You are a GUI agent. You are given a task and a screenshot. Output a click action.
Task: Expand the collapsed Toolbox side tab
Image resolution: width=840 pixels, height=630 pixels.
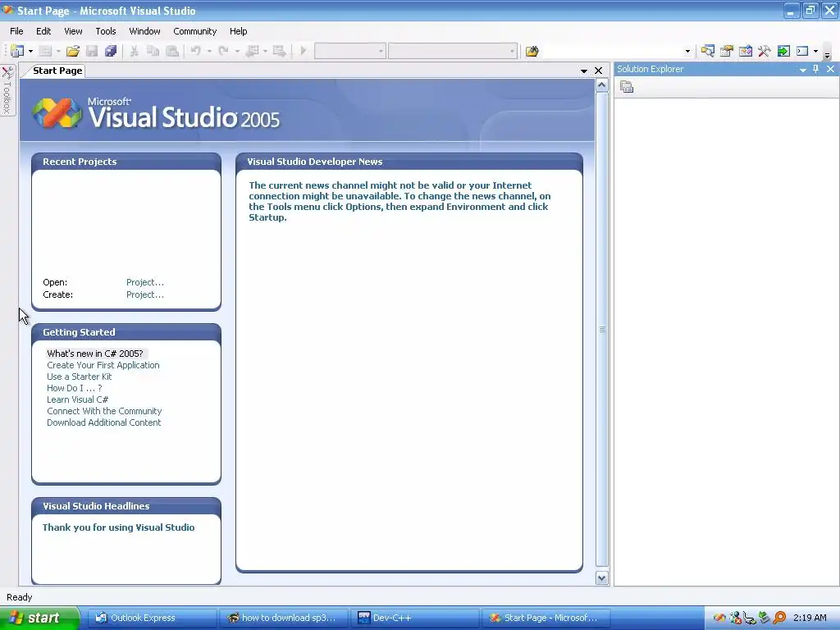point(7,89)
